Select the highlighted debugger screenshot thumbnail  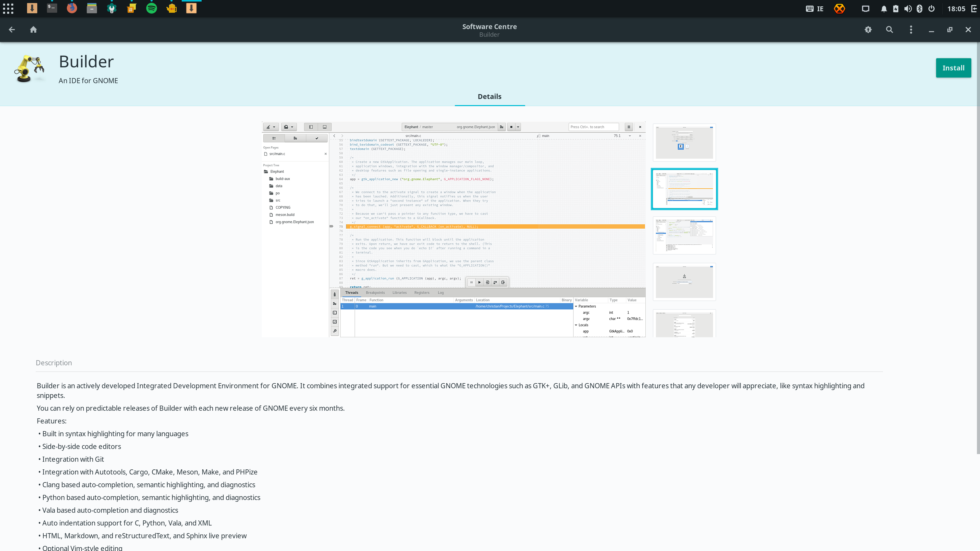point(684,189)
